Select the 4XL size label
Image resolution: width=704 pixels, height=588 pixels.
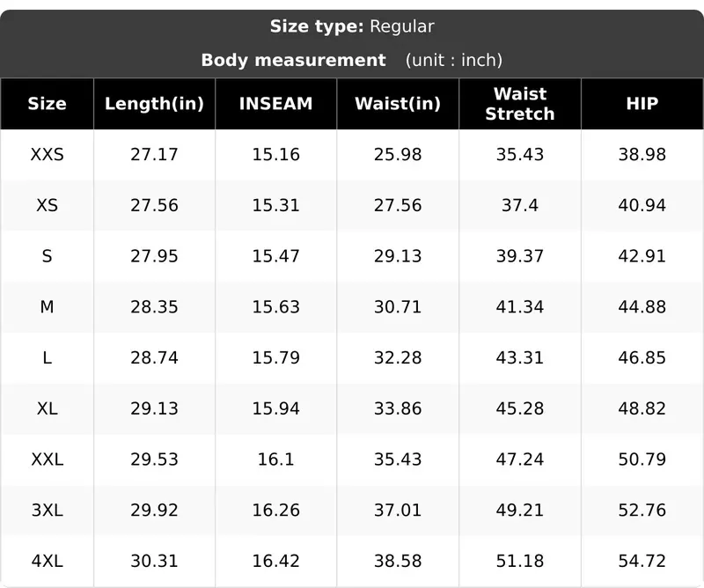pyautogui.click(x=48, y=561)
